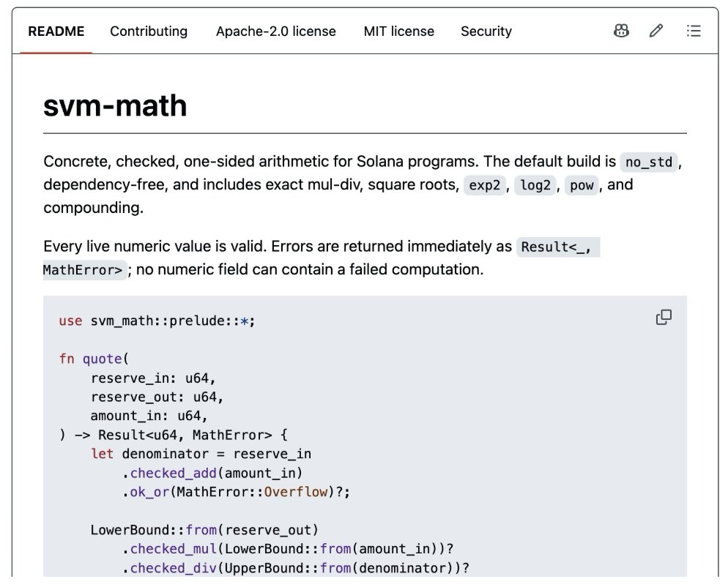This screenshot has height=587, width=728.
Task: Click the checked_add(amount_in) code line
Action: point(212,473)
